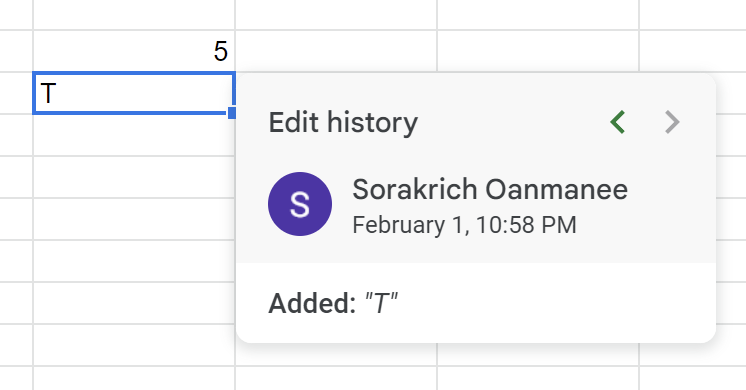Screen dimensions: 746x390
Task: Select the cell two columns right of the 5
Action: point(538,51)
